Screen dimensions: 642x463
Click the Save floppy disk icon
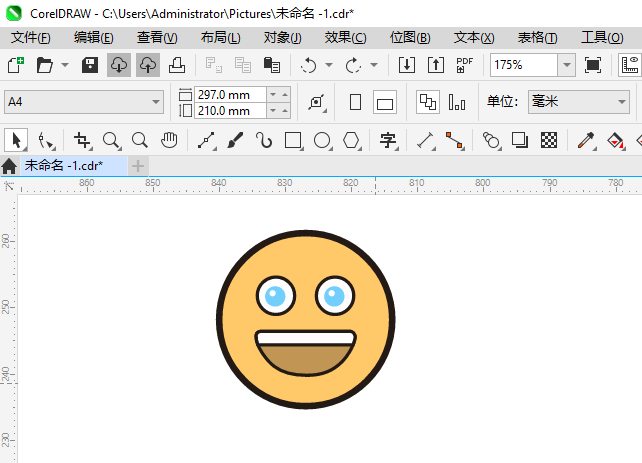tap(90, 65)
